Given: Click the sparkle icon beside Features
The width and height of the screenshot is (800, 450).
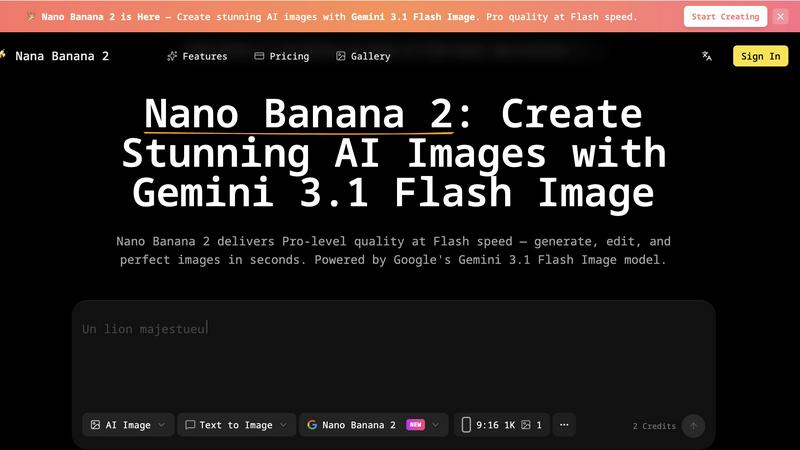Looking at the screenshot, I should 172,56.
